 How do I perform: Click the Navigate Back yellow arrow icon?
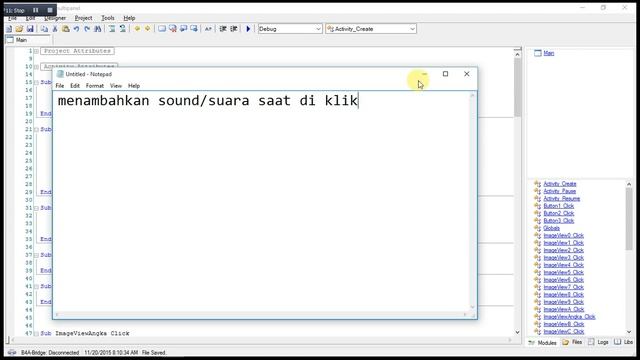click(137, 29)
